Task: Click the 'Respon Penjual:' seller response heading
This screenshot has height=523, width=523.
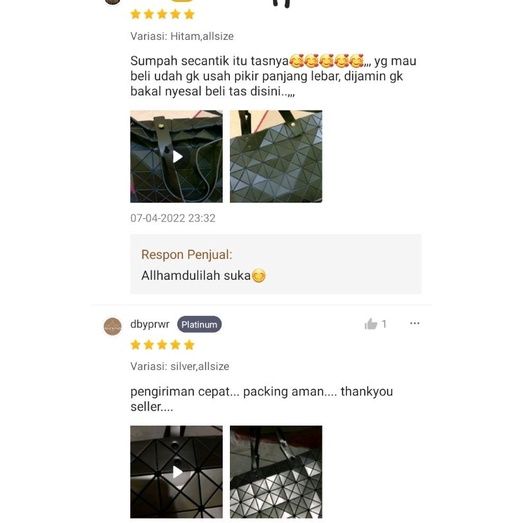Action: 186,254
